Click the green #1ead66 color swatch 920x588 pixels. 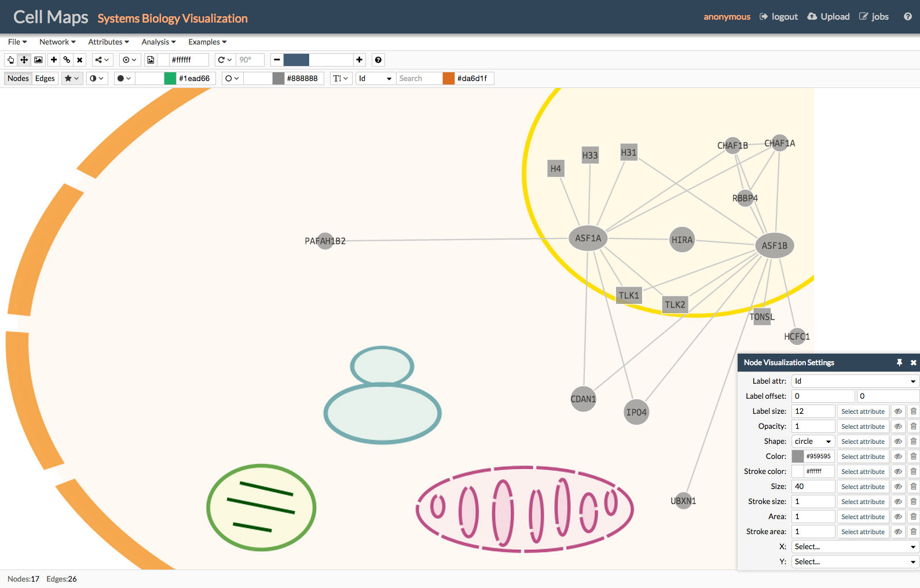[x=170, y=78]
